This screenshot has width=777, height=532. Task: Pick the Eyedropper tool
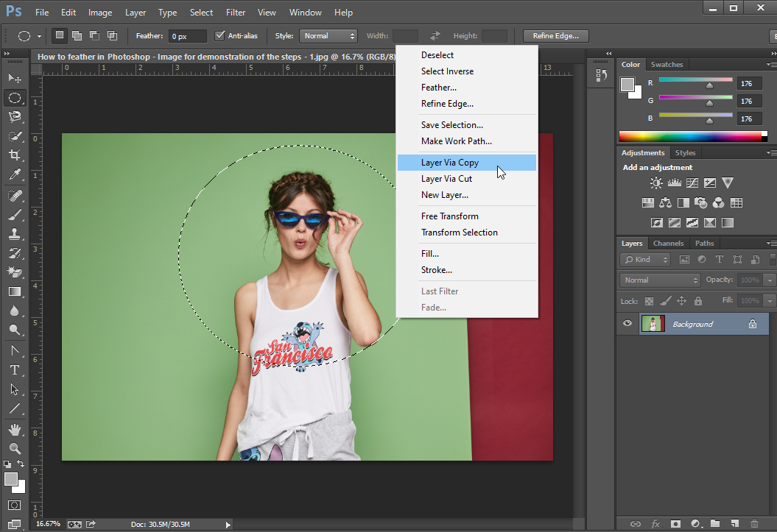pyautogui.click(x=14, y=174)
